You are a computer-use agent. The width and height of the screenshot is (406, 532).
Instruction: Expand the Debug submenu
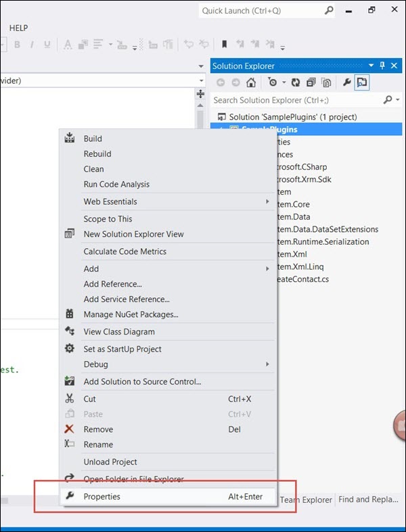(x=168, y=364)
